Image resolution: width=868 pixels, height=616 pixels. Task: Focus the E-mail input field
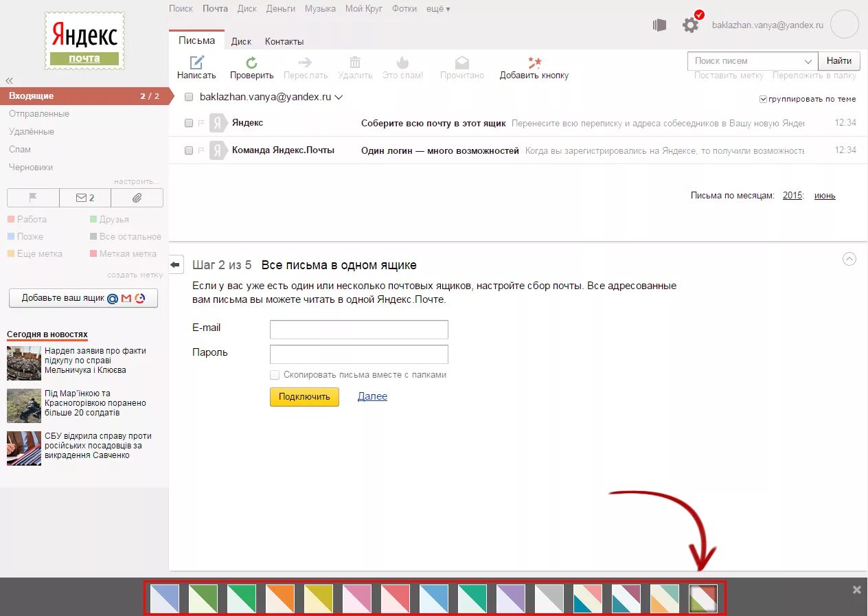359,330
